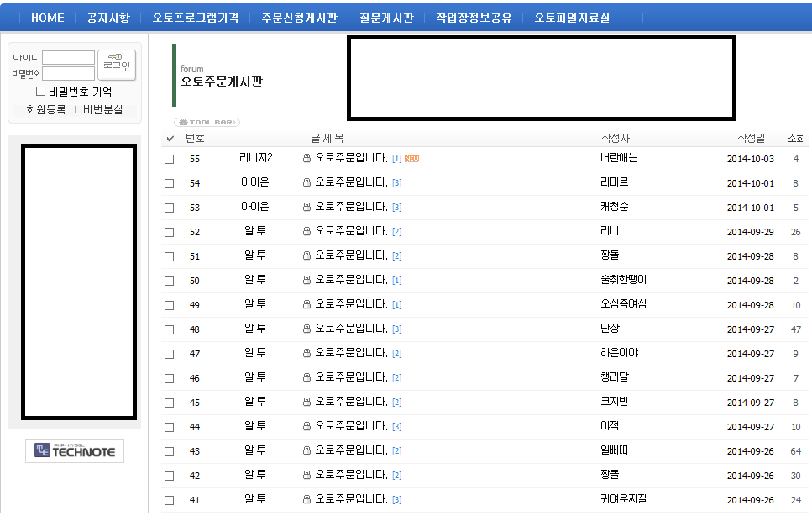This screenshot has height=516, width=812.
Task: Click the lock icon on post 41
Action: (306, 500)
